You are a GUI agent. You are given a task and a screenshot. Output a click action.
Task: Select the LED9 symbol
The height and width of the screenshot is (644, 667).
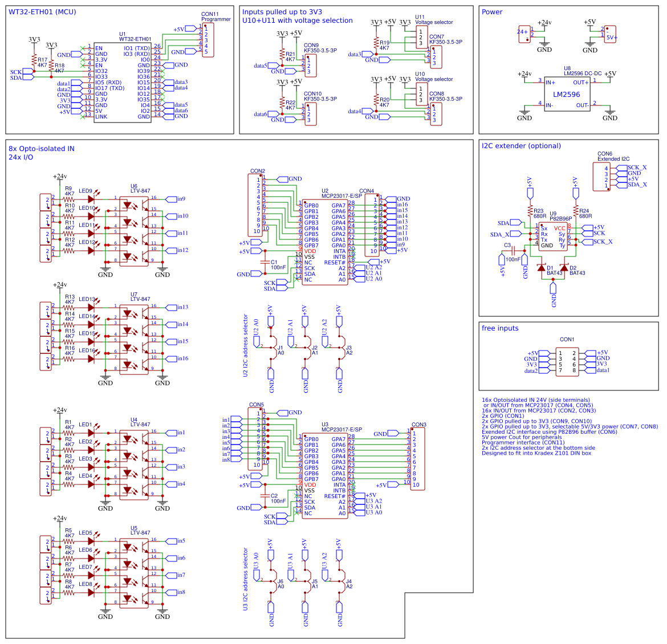[x=90, y=198]
